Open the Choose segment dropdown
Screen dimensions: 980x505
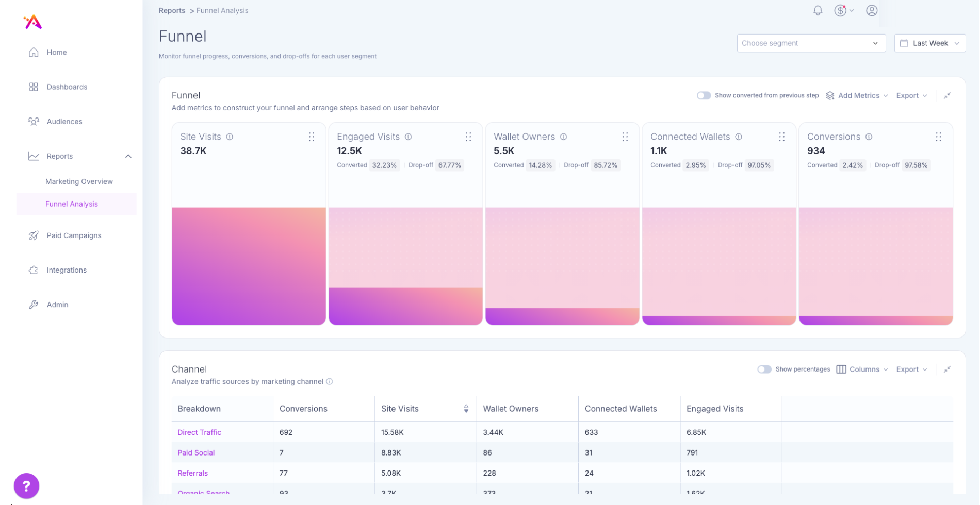point(810,43)
